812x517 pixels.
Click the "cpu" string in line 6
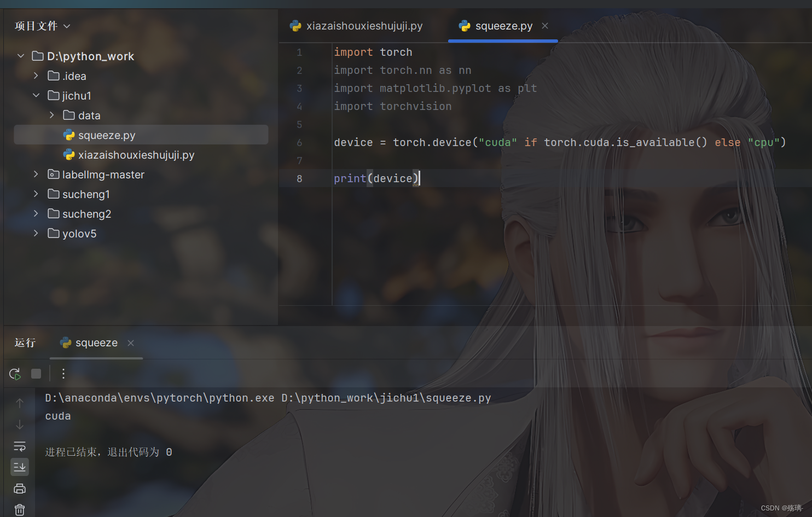[x=764, y=143]
